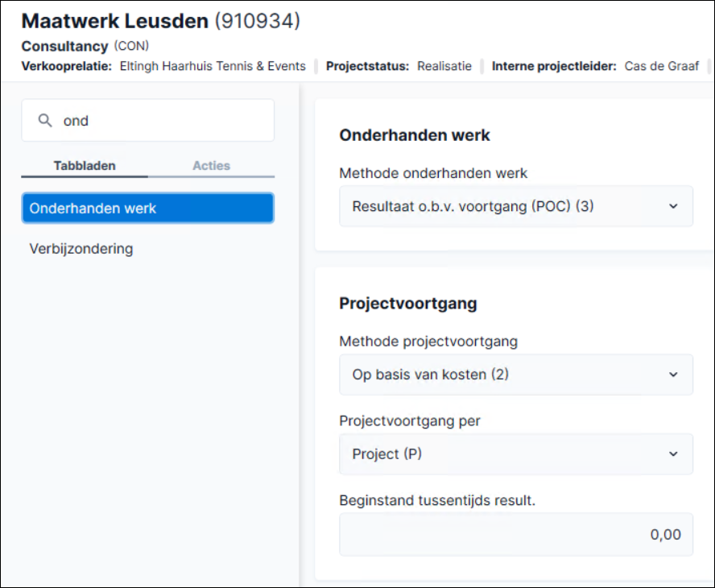The height and width of the screenshot is (588, 715).
Task: Click the search field containing 'ond'
Action: point(147,121)
